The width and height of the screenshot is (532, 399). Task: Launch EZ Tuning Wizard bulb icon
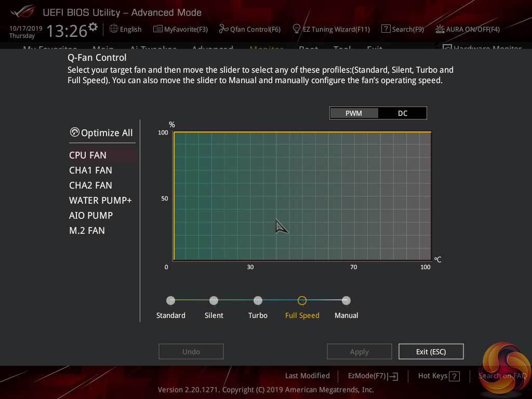click(296, 29)
